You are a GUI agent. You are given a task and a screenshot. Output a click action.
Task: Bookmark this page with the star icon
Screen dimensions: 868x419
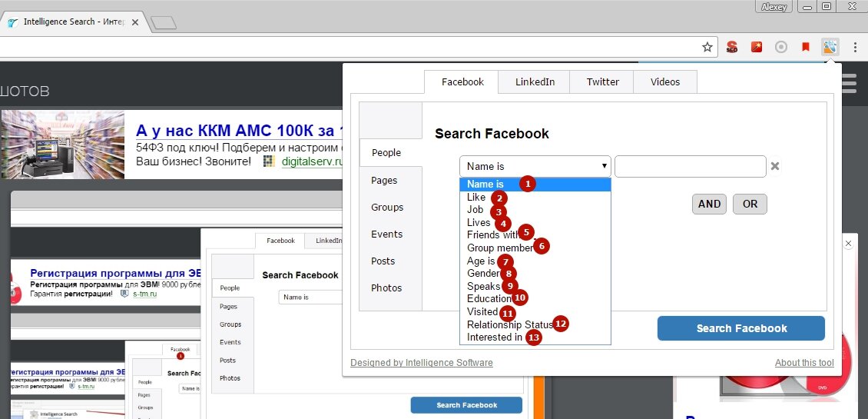pos(707,47)
